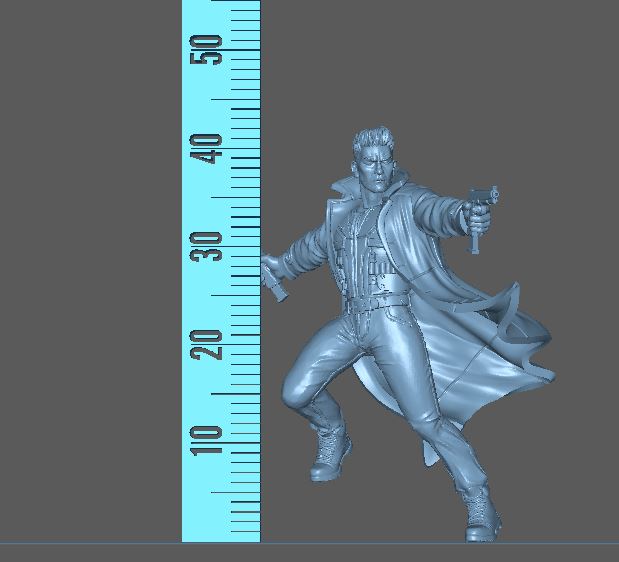Select the 30 label on the ruler
The height and width of the screenshot is (562, 619).
(x=209, y=246)
